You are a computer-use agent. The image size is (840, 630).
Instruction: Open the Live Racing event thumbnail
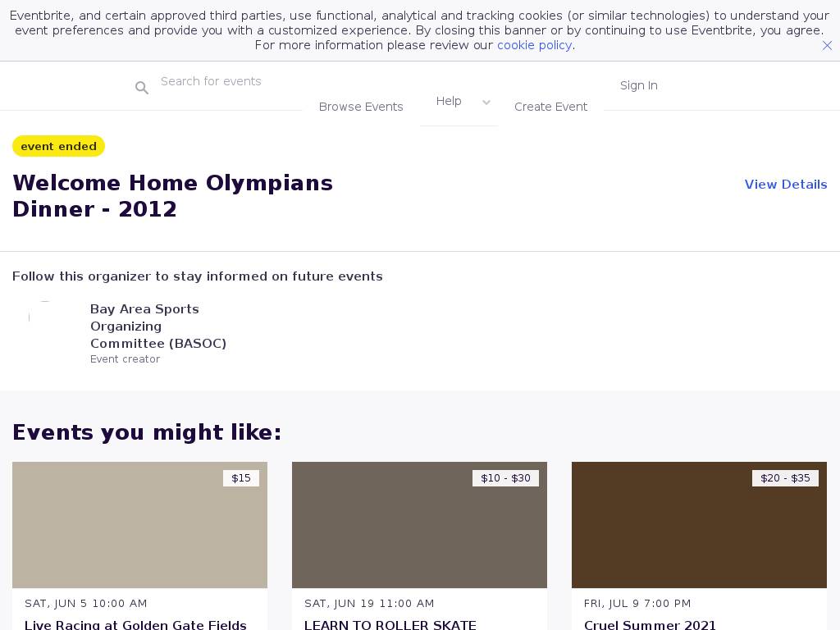click(x=139, y=525)
